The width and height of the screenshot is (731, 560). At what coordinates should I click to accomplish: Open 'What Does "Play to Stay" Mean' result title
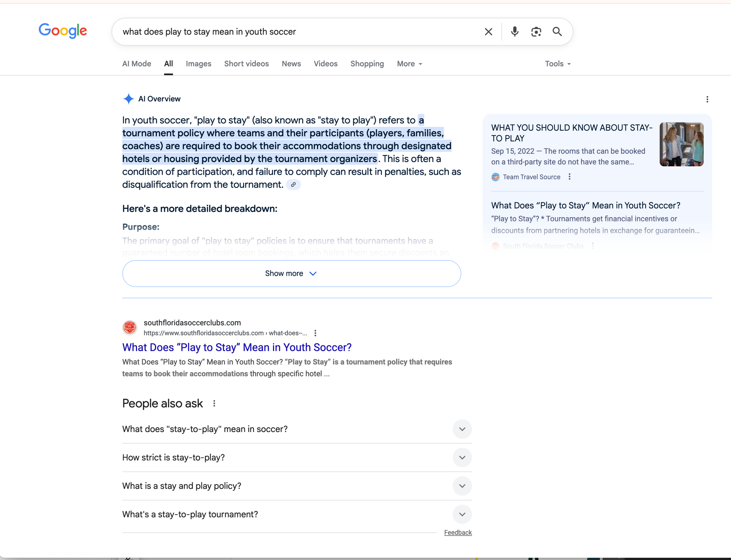(x=237, y=348)
